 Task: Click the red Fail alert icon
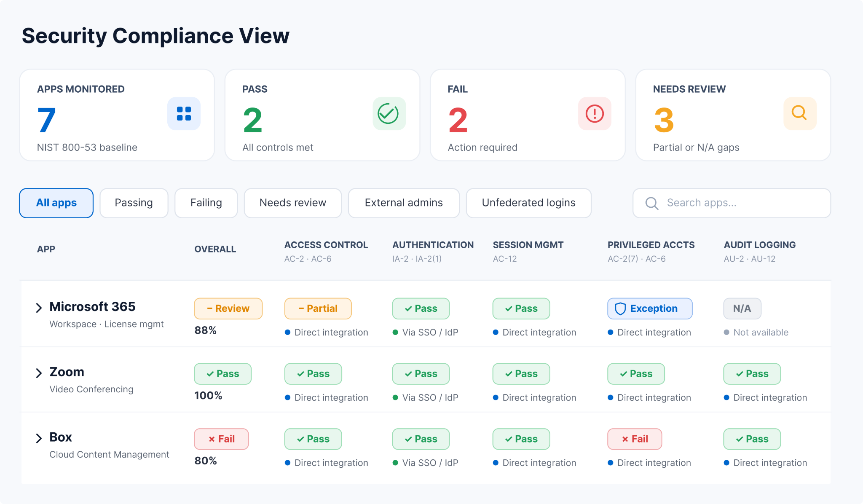coord(595,114)
